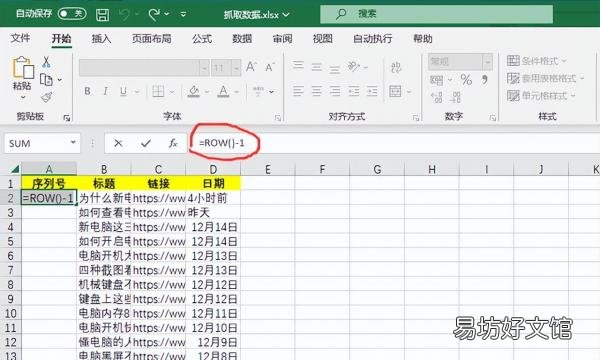Click the Undo arrow icon
600x360 pixels.
coord(124,15)
